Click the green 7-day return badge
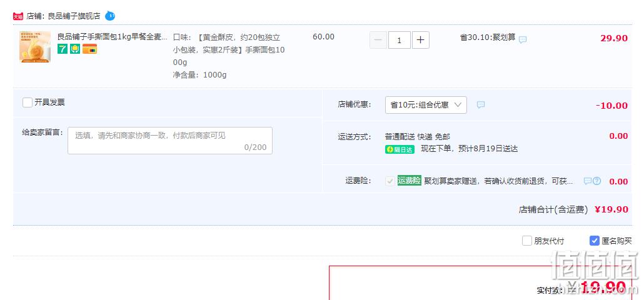Viewport: 644px width, 300px height. [63, 49]
